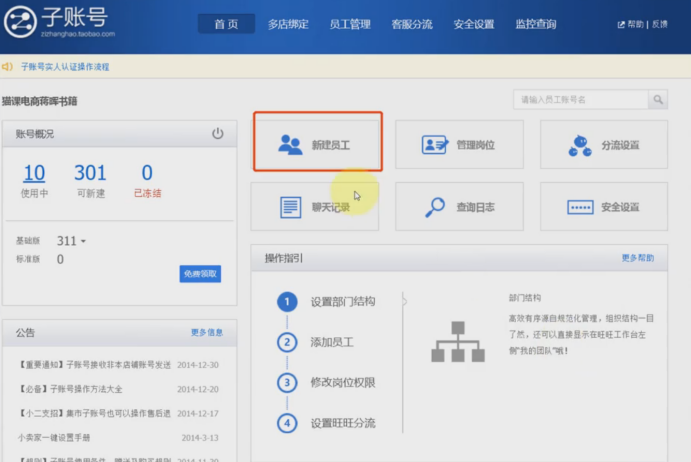Click the 2014-12-17 date entry
This screenshot has width=691, height=462.
198,414
